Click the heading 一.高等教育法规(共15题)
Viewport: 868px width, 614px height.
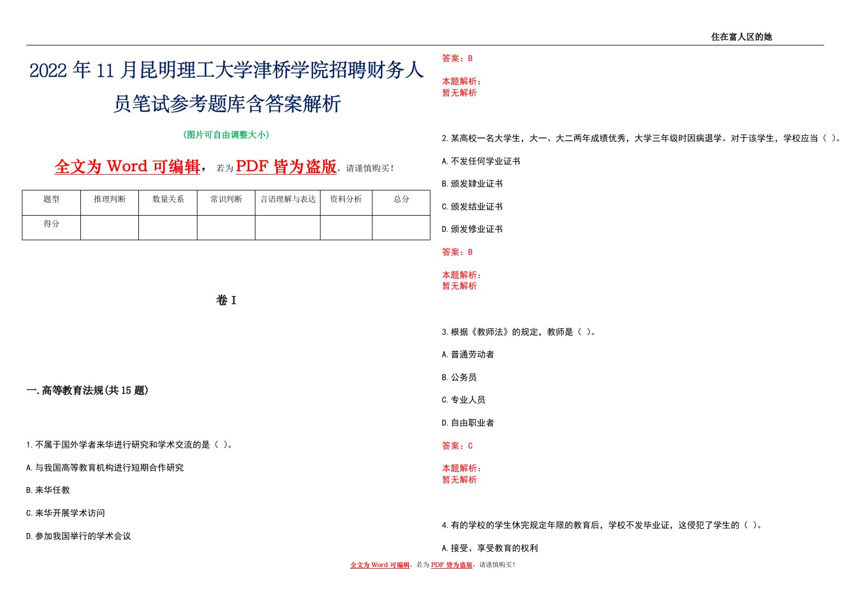(x=88, y=391)
